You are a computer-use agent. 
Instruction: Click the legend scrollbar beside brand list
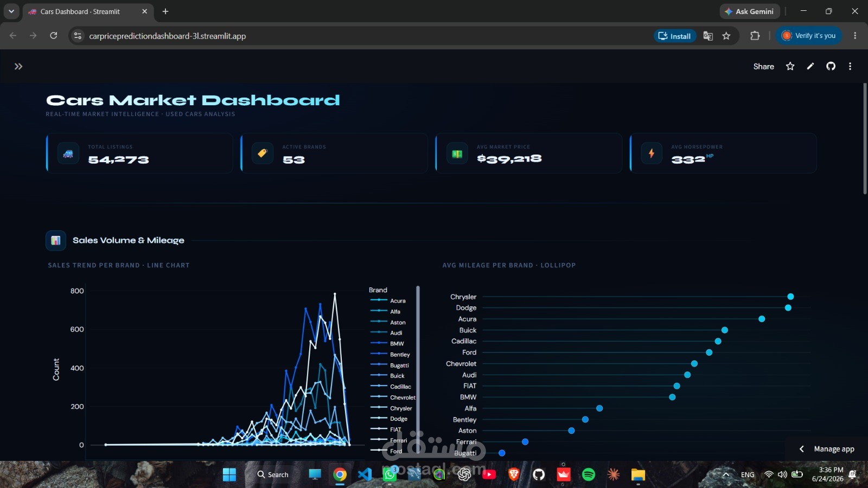[x=418, y=369]
